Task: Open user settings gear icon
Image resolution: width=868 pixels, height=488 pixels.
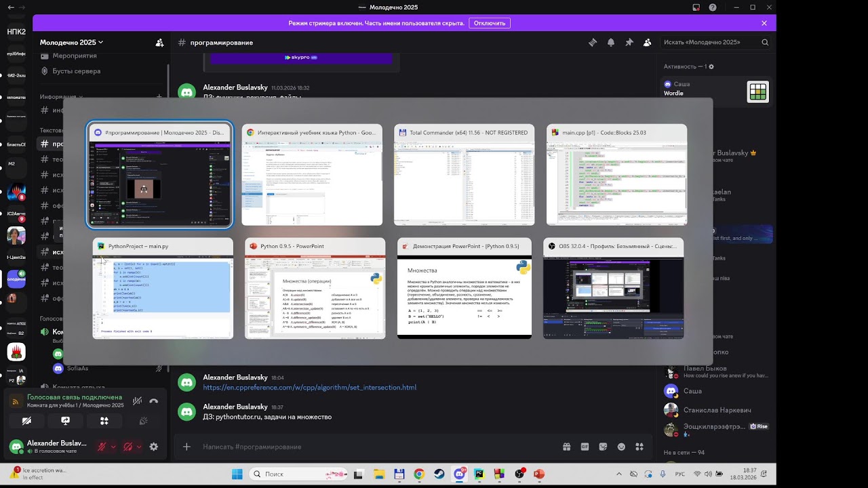Action: (153, 447)
